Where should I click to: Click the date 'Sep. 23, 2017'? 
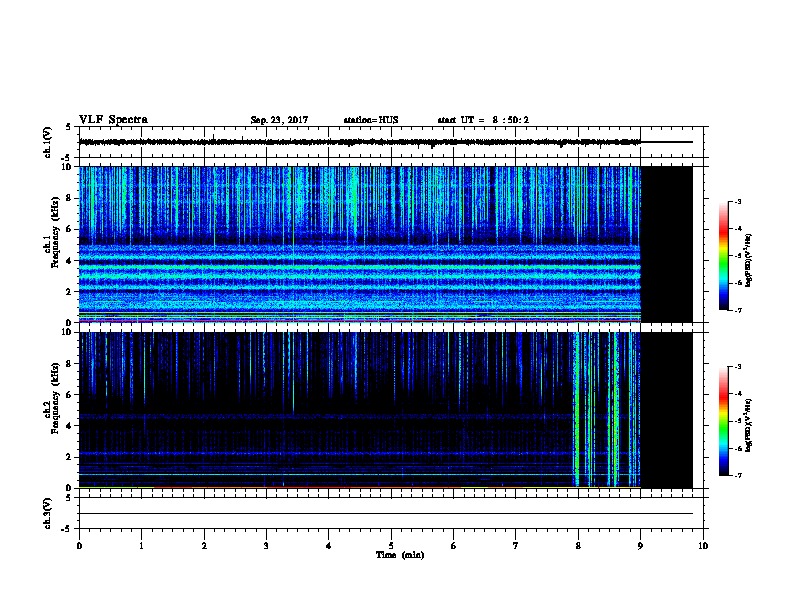click(x=279, y=120)
